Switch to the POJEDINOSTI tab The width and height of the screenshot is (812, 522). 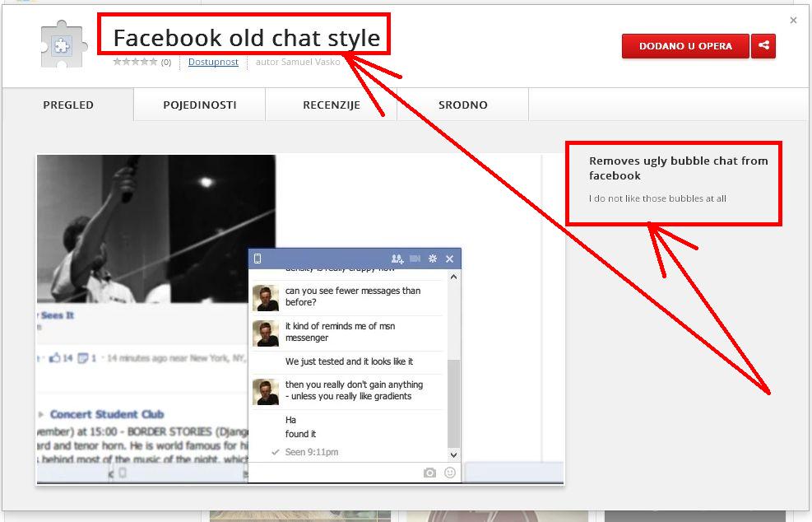pos(200,105)
